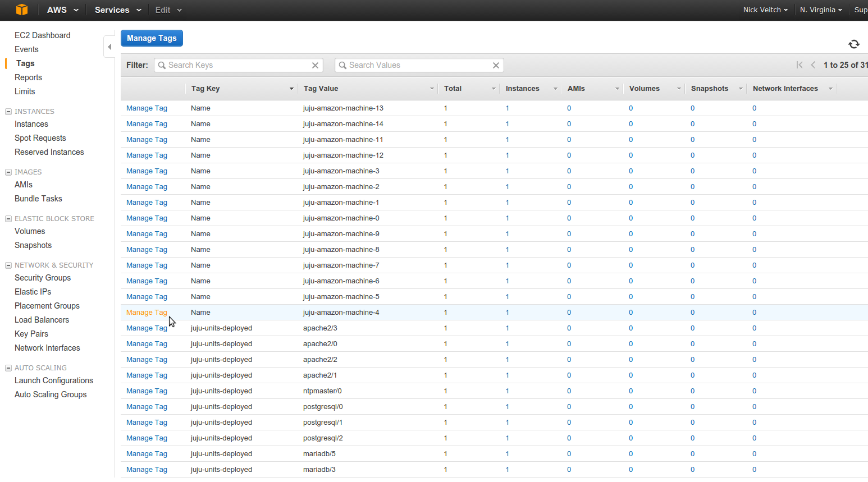Click the AWS orange cube logo
This screenshot has width=868, height=482.
point(21,10)
